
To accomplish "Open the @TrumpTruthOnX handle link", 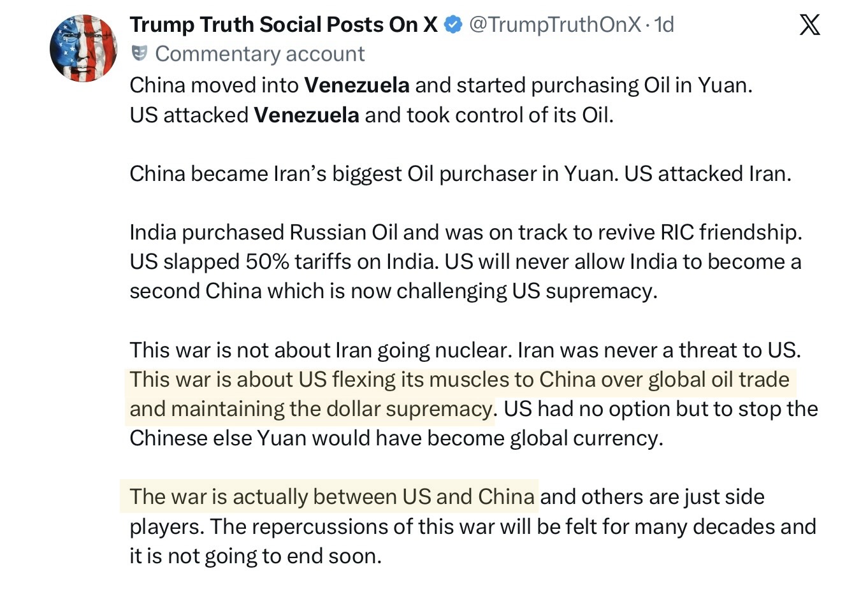I will pos(554,25).
